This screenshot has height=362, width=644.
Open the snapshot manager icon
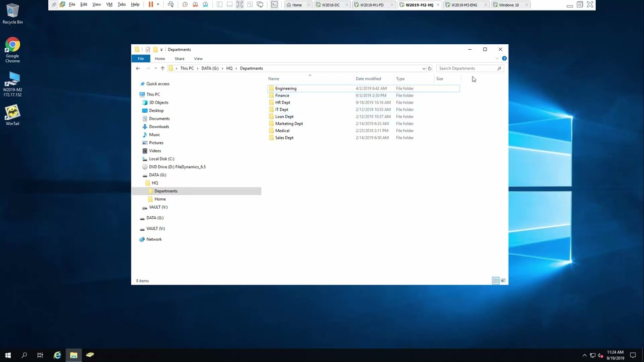click(x=205, y=5)
